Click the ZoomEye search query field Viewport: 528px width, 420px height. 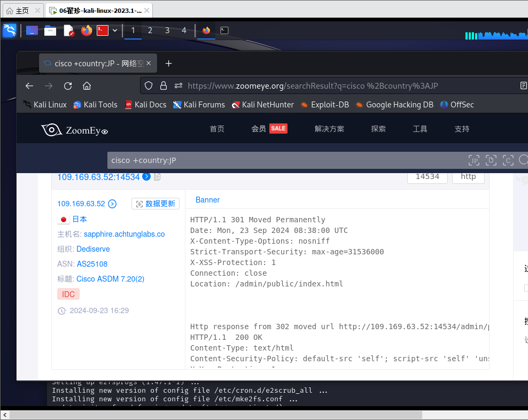click(x=286, y=160)
